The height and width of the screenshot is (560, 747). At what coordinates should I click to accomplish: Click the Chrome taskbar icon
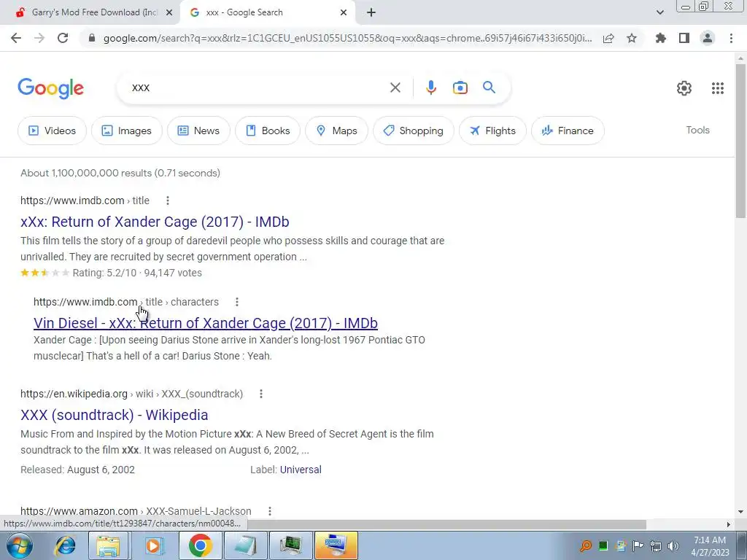pyautogui.click(x=200, y=545)
